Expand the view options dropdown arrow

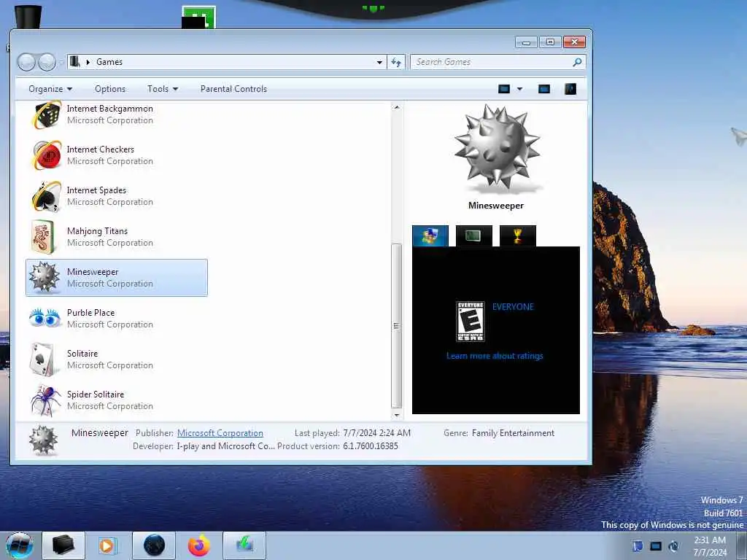click(x=519, y=89)
